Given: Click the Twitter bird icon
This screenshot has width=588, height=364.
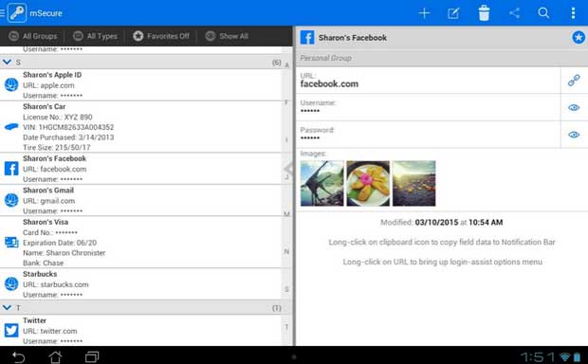Looking at the screenshot, I should point(11,331).
